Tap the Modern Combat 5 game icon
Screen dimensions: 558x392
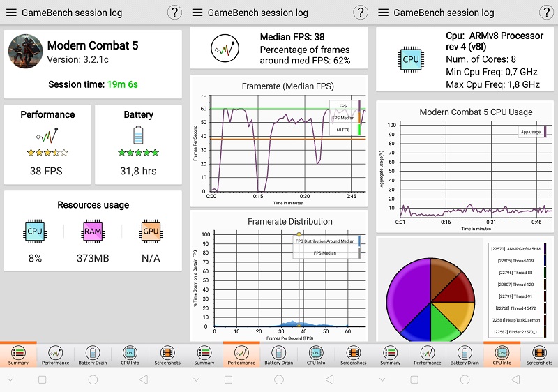[x=26, y=51]
